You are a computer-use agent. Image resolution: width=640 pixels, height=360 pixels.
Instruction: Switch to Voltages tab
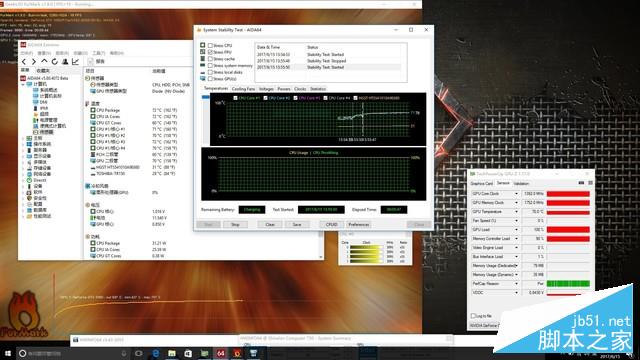[x=266, y=89]
